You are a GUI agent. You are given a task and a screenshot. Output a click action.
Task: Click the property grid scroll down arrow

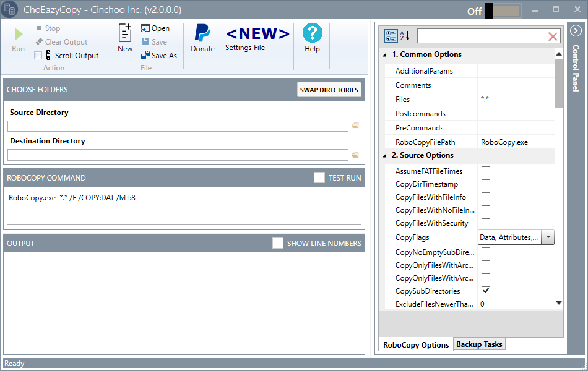tap(559, 303)
